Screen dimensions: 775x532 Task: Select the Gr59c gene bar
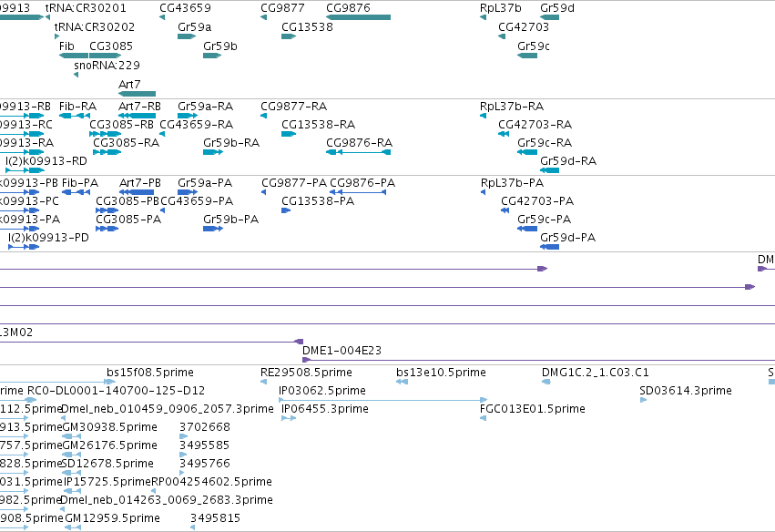(527, 56)
